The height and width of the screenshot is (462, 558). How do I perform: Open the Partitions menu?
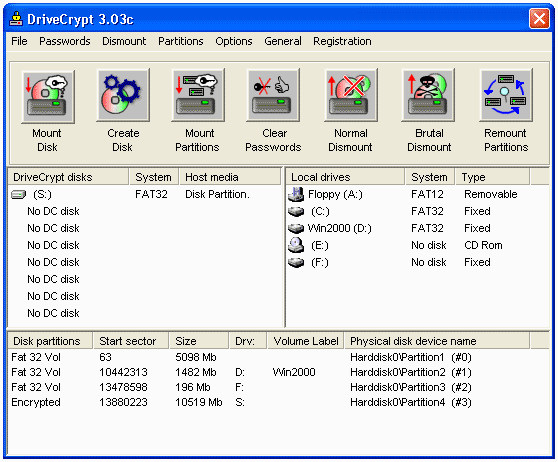181,41
